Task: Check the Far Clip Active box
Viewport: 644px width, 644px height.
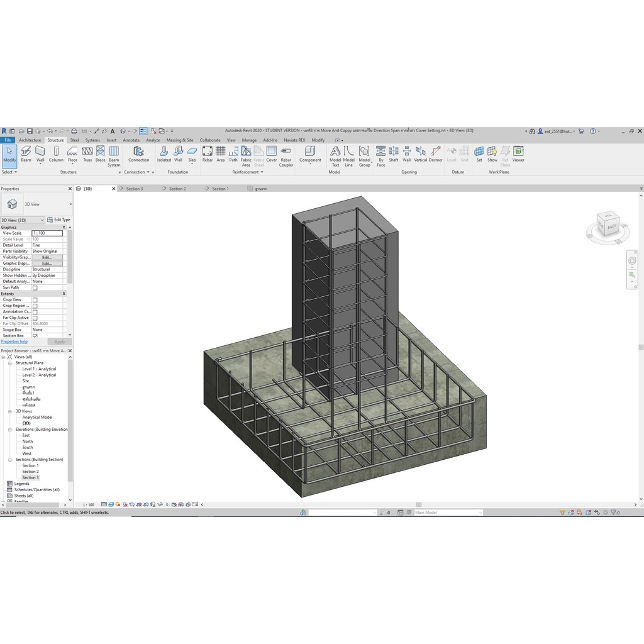Action: coord(35,318)
